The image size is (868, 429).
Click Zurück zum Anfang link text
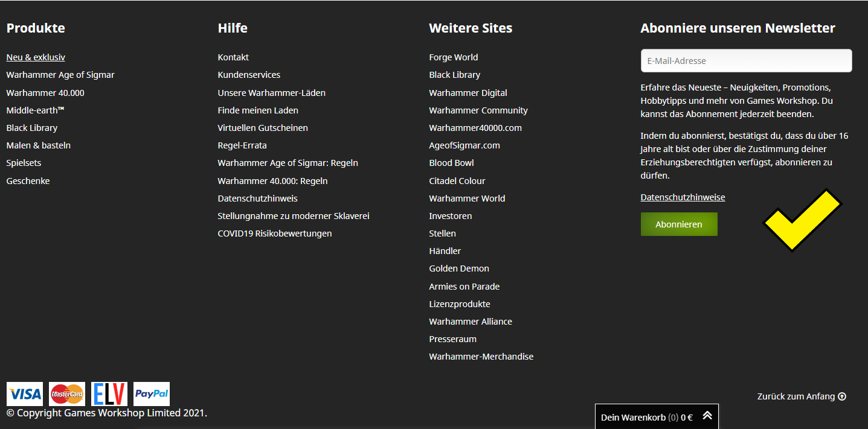(x=796, y=396)
